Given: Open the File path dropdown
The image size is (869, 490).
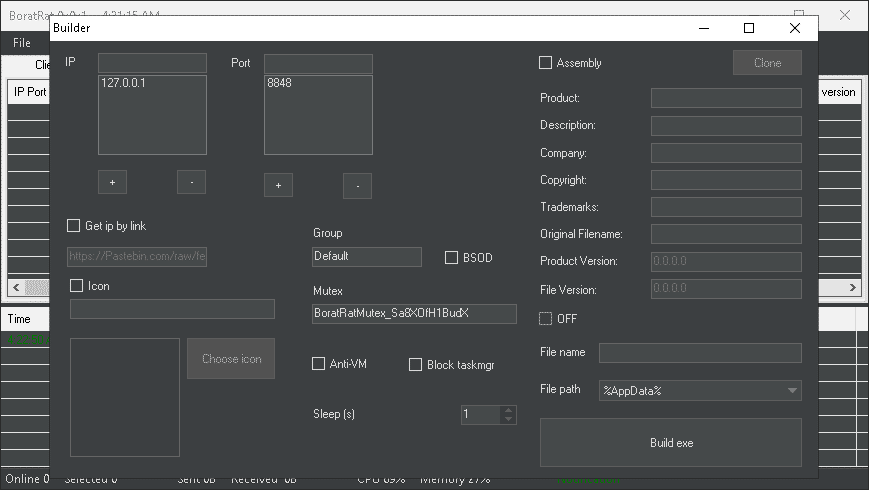Looking at the screenshot, I should pyautogui.click(x=792, y=390).
